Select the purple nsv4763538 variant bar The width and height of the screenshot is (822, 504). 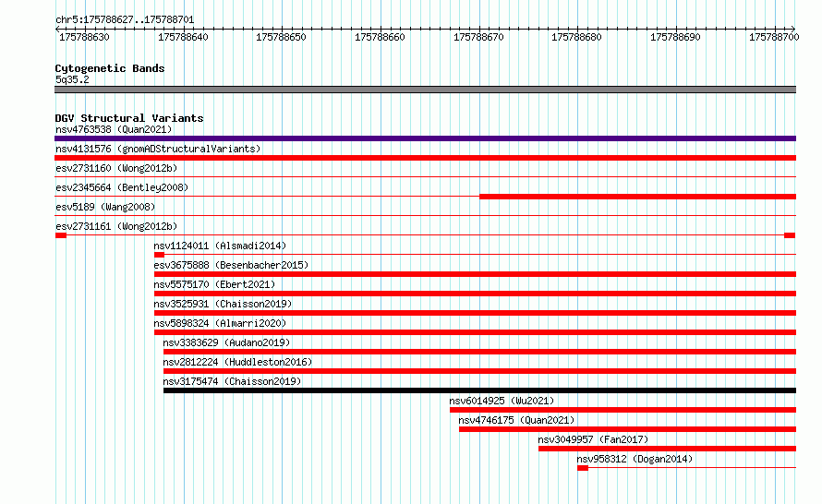coord(425,138)
